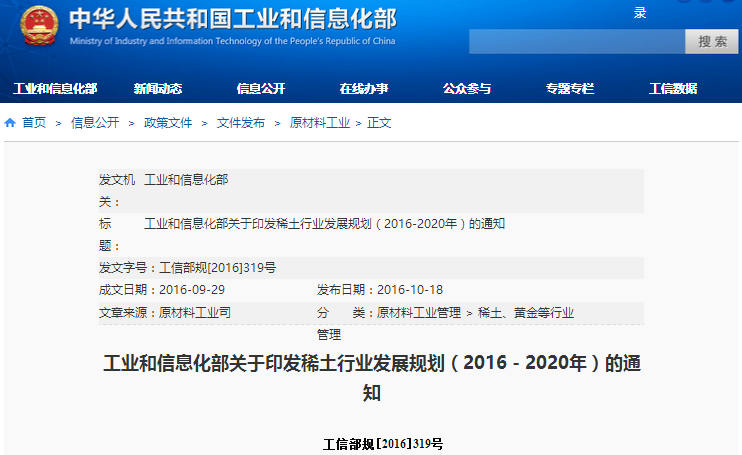Open the 新闻动态 navigation menu item

[x=158, y=88]
